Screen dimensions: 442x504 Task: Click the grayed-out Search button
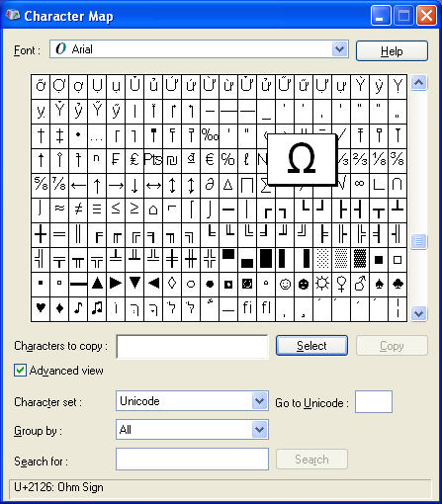pos(311,460)
